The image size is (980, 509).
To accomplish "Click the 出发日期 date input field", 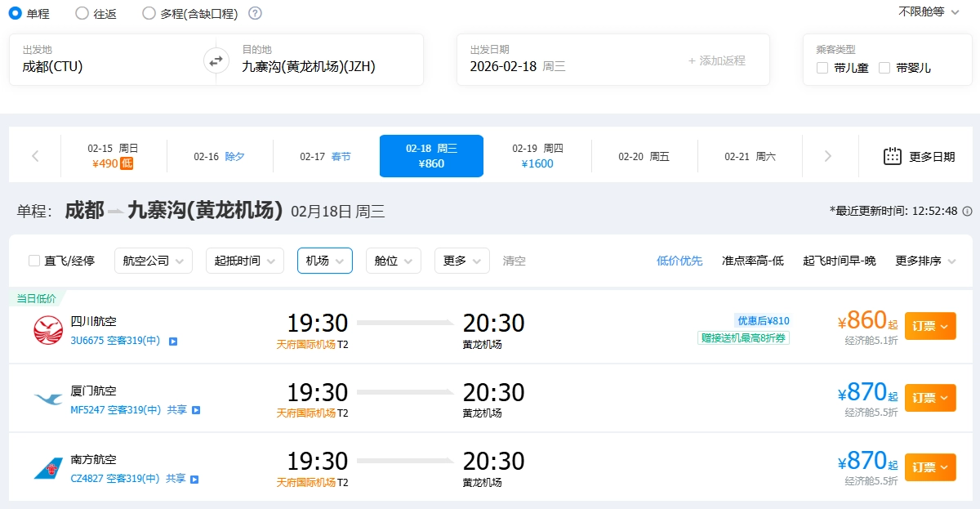I will [x=531, y=59].
